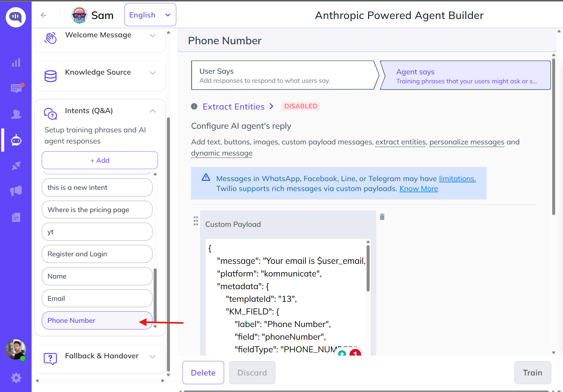Click the Train button

click(533, 373)
